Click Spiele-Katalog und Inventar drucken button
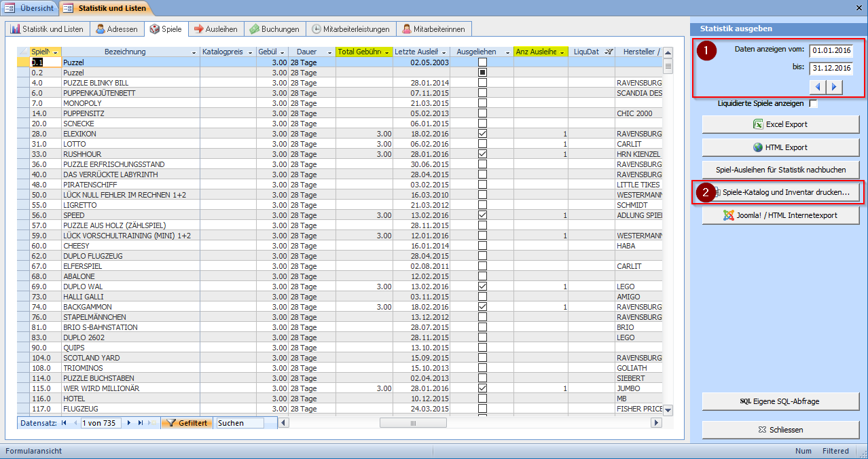Viewport: 868px width, 459px height. (x=780, y=193)
